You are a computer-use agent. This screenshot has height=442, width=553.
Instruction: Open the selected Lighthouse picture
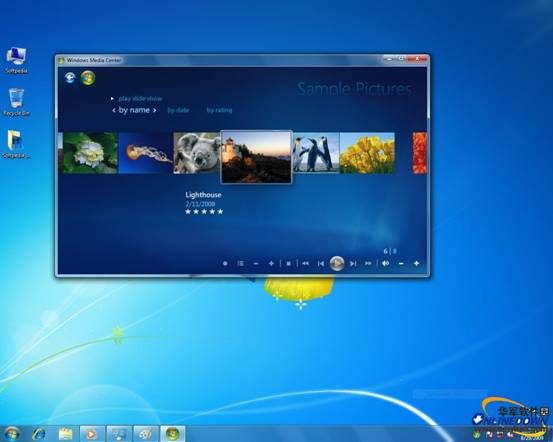click(256, 157)
